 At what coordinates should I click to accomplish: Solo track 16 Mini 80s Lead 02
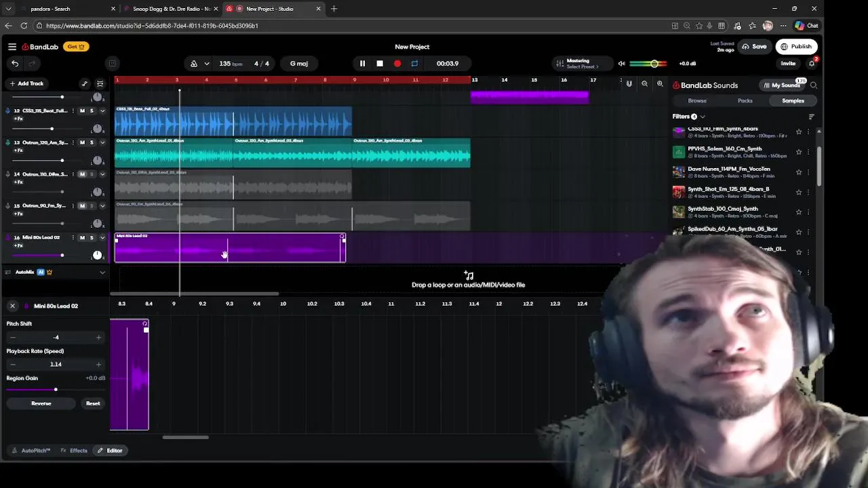click(x=92, y=238)
